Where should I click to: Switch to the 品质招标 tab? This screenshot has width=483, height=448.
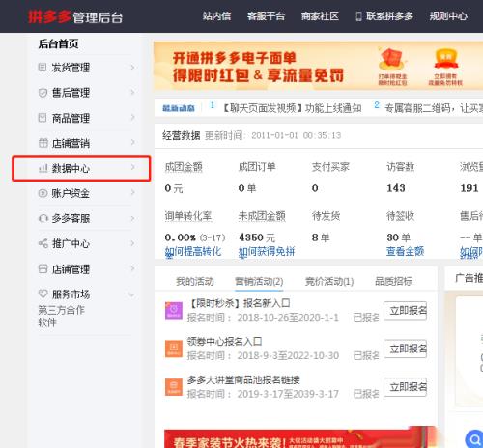click(393, 281)
